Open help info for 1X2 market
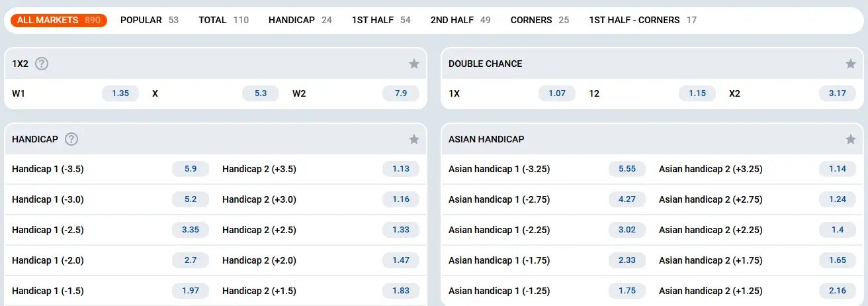The image size is (868, 306). tap(42, 64)
